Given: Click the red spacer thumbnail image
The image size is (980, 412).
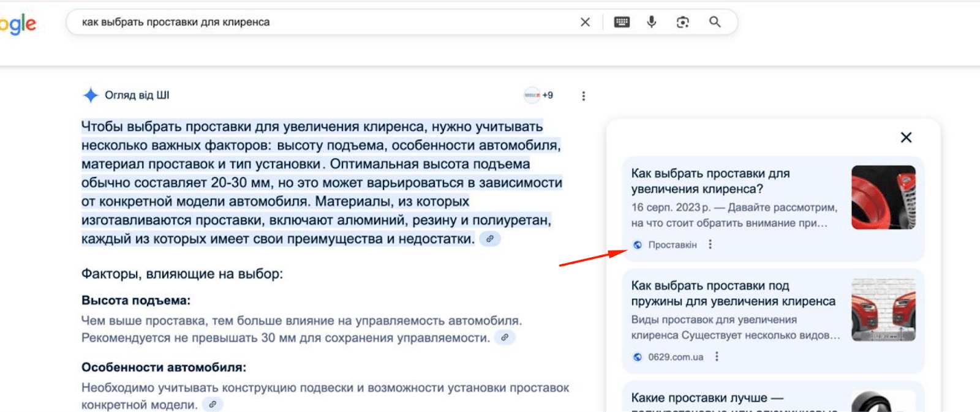Looking at the screenshot, I should tap(883, 197).
